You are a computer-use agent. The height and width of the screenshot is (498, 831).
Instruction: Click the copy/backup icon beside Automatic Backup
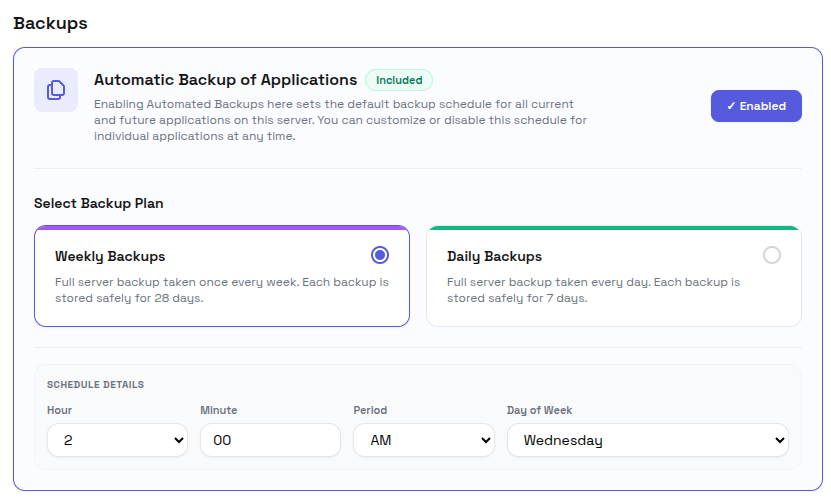tap(56, 90)
